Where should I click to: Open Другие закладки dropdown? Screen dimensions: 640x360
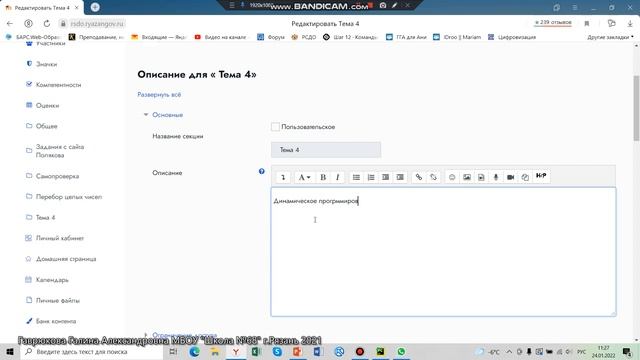click(x=611, y=37)
